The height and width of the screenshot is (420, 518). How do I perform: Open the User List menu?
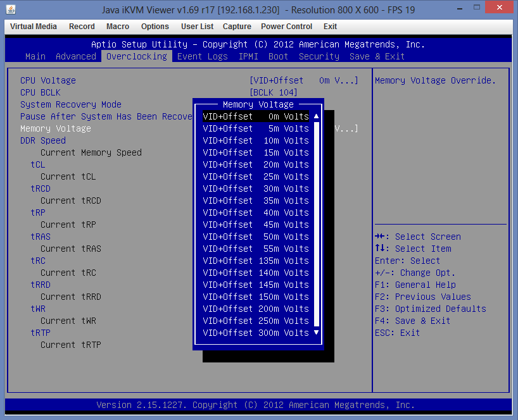pyautogui.click(x=197, y=27)
